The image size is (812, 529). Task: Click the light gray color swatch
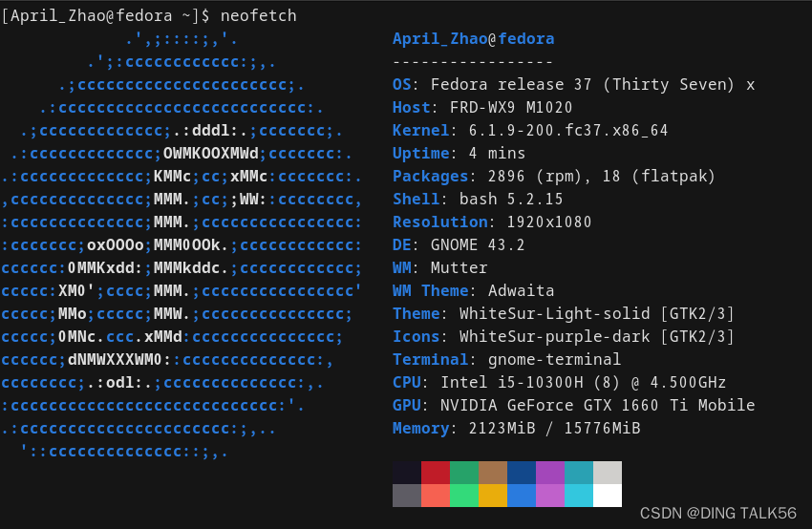tap(608, 473)
